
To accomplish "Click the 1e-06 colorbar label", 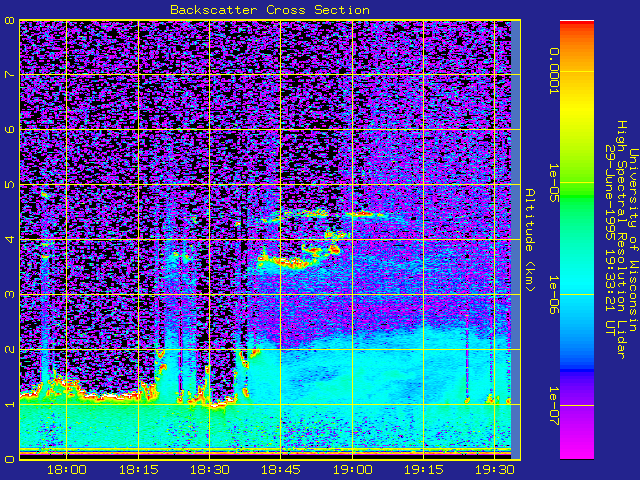I will tap(554, 295).
